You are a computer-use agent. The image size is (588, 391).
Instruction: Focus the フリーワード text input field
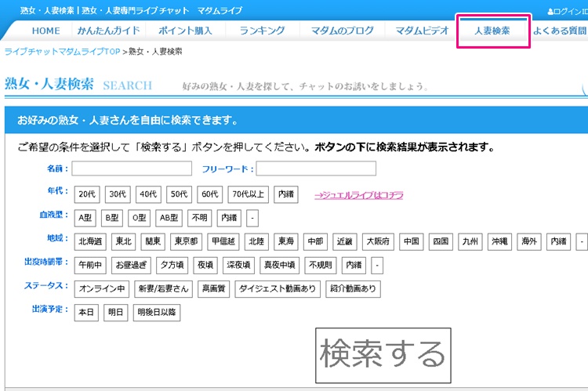coord(316,168)
